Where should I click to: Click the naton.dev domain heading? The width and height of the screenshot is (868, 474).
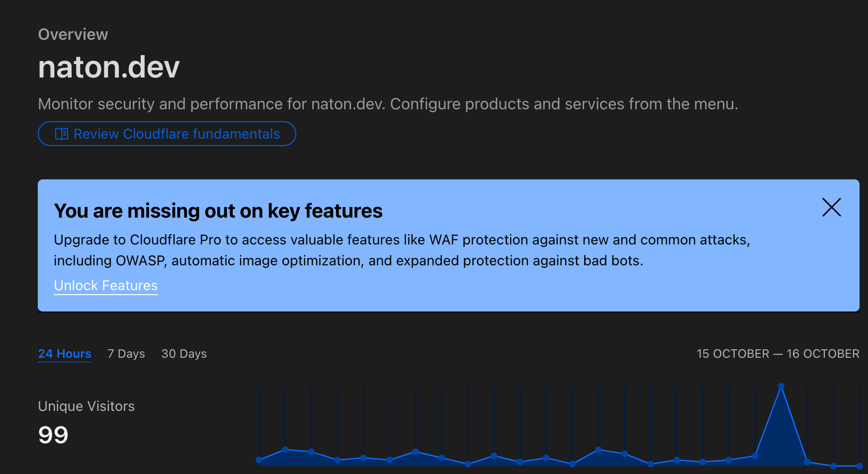click(x=109, y=67)
